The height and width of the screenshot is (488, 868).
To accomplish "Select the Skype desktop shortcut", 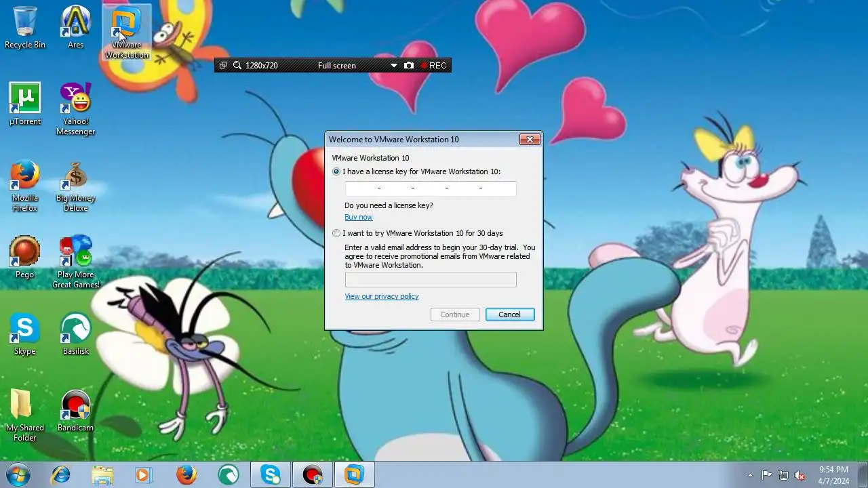I will point(25,334).
